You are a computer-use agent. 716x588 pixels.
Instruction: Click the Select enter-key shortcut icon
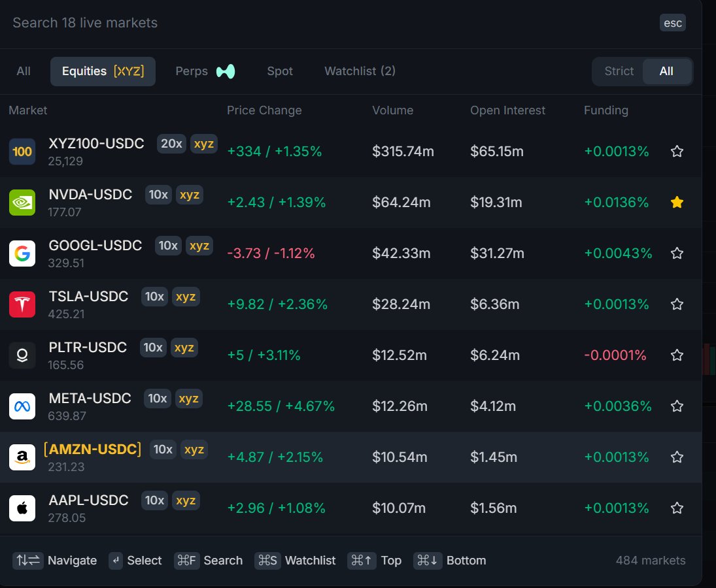[x=116, y=560]
